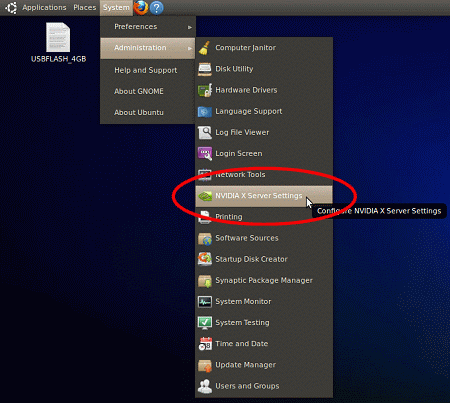Close the System menu in the panel
450x403 pixels.
tap(116, 8)
